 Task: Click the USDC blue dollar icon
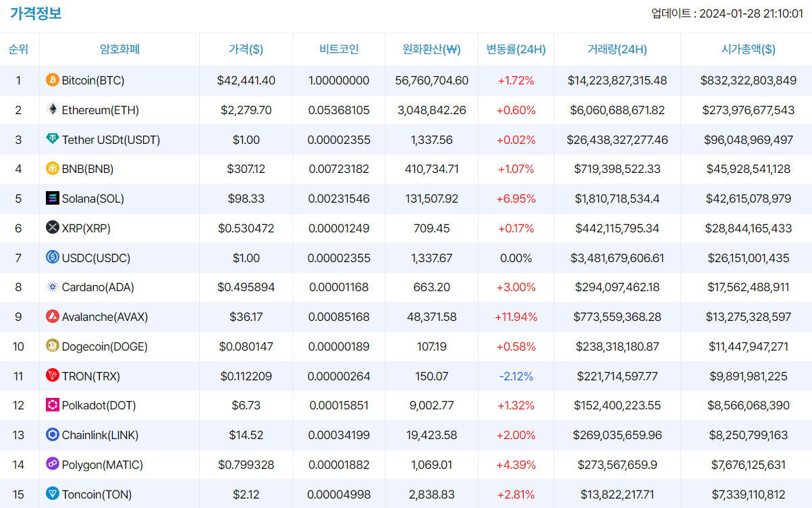(x=53, y=257)
